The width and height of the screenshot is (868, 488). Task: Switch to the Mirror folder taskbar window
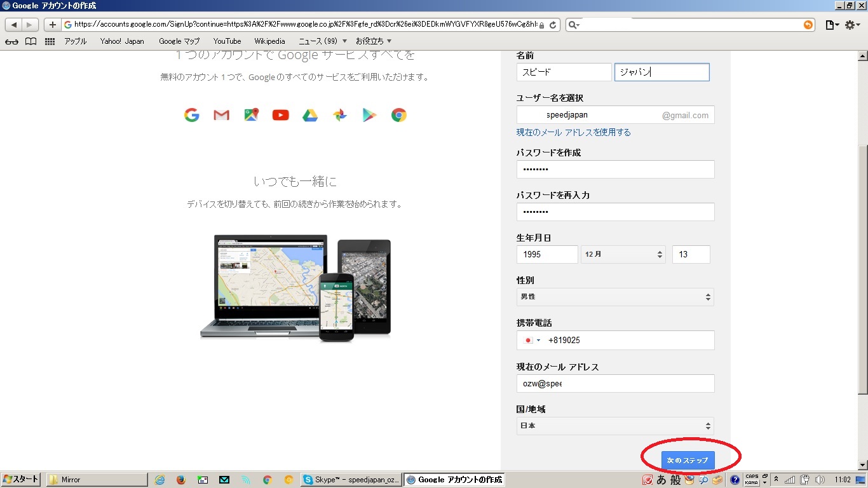(97, 480)
